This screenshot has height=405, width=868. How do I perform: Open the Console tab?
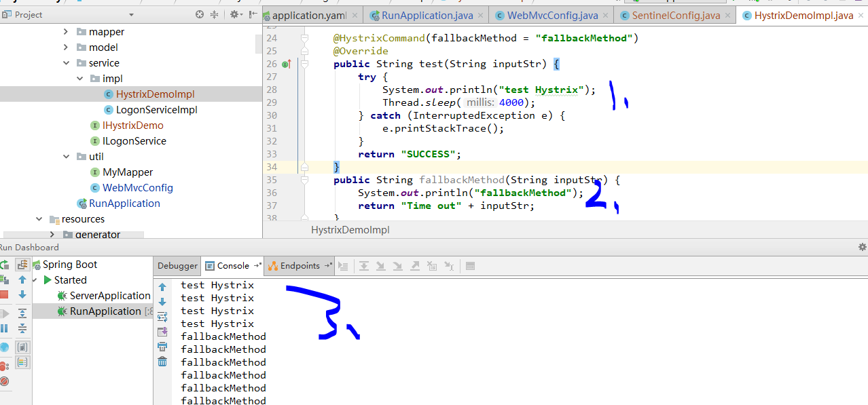coord(233,266)
